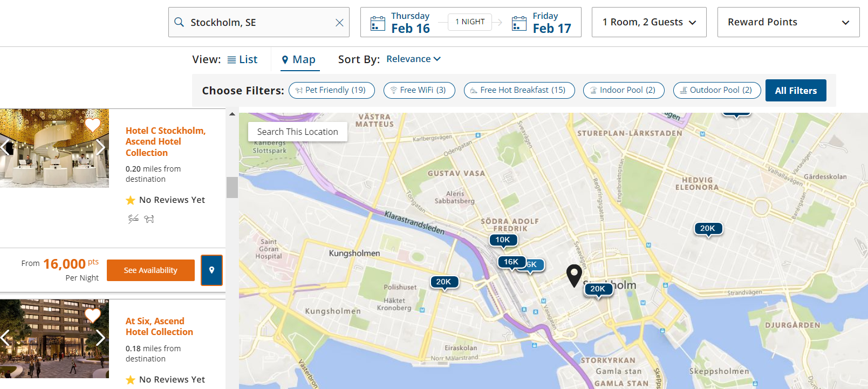Enable the Free WiFi filter
The image size is (868, 389).
click(419, 90)
